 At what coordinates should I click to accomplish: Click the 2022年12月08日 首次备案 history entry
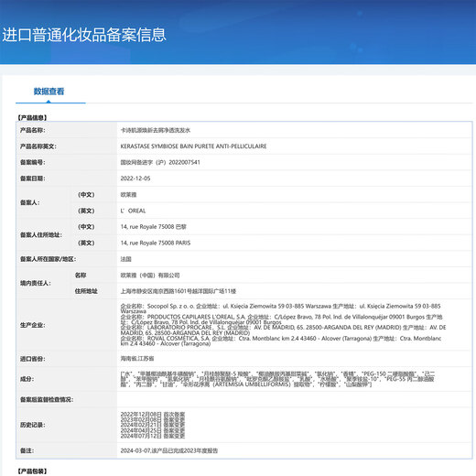point(153,414)
